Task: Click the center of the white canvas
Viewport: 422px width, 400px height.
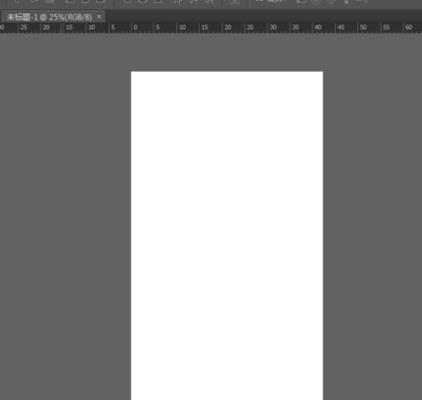Action: coord(227,236)
